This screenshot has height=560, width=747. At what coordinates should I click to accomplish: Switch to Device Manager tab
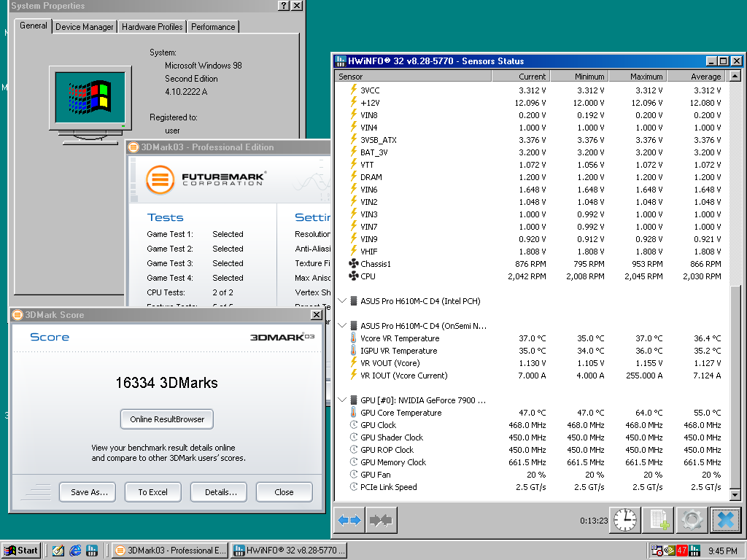coord(85,27)
